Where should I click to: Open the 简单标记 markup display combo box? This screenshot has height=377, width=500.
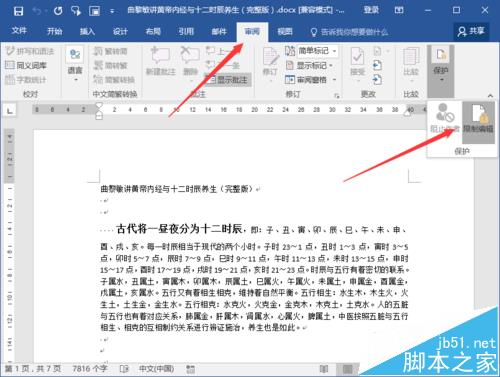point(318,51)
